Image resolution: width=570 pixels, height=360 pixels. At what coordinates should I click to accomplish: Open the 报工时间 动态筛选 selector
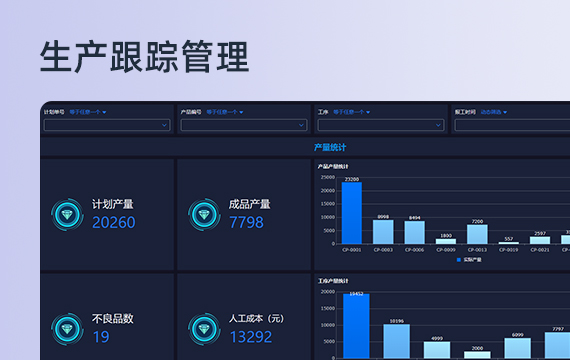pos(494,112)
